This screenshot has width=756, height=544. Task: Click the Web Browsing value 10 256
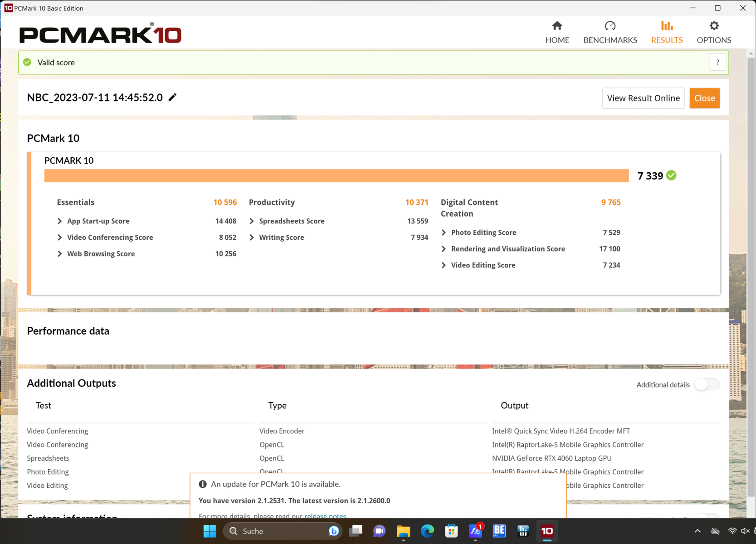(226, 254)
